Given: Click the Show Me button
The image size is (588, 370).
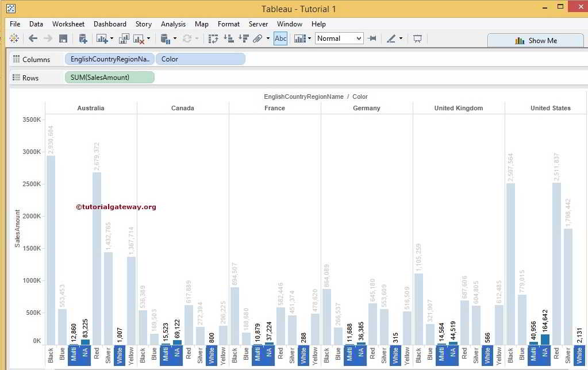Looking at the screenshot, I should [535, 40].
